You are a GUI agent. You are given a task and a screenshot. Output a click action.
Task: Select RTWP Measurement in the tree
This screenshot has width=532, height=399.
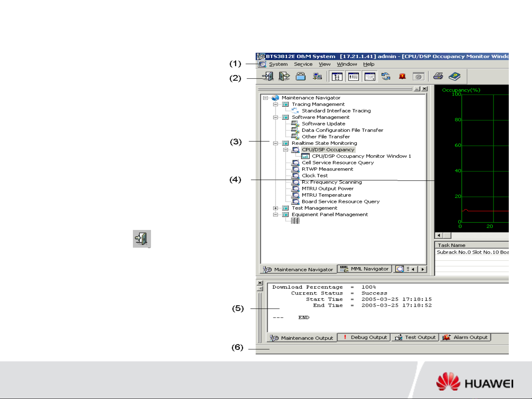[327, 169]
